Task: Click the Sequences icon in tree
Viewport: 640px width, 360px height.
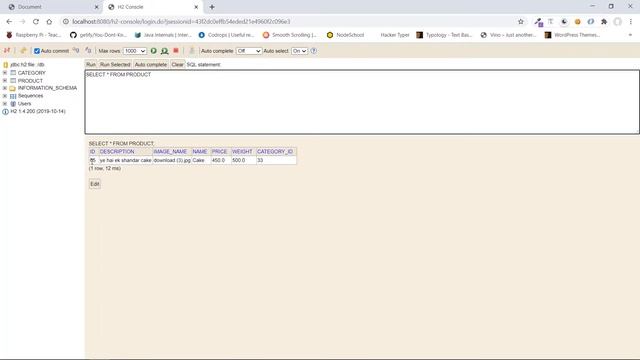Action: tap(13, 96)
